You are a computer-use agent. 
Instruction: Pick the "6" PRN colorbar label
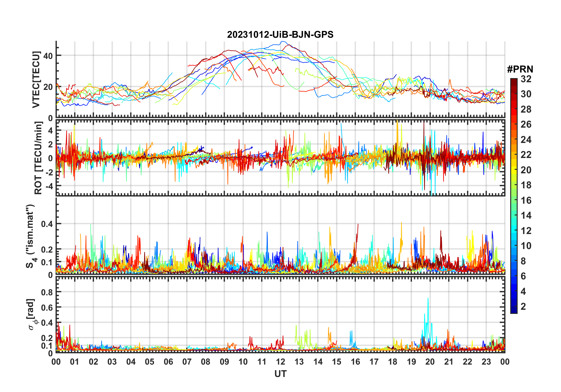[x=523, y=276]
